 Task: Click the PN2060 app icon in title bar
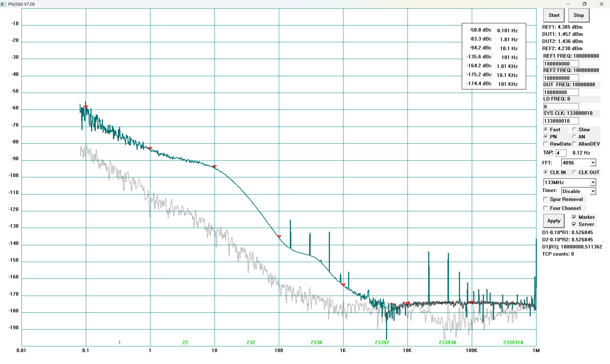click(x=3, y=4)
